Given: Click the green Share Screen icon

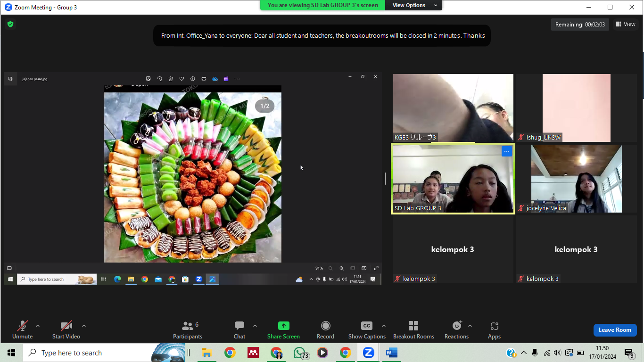Looking at the screenshot, I should coord(283,326).
